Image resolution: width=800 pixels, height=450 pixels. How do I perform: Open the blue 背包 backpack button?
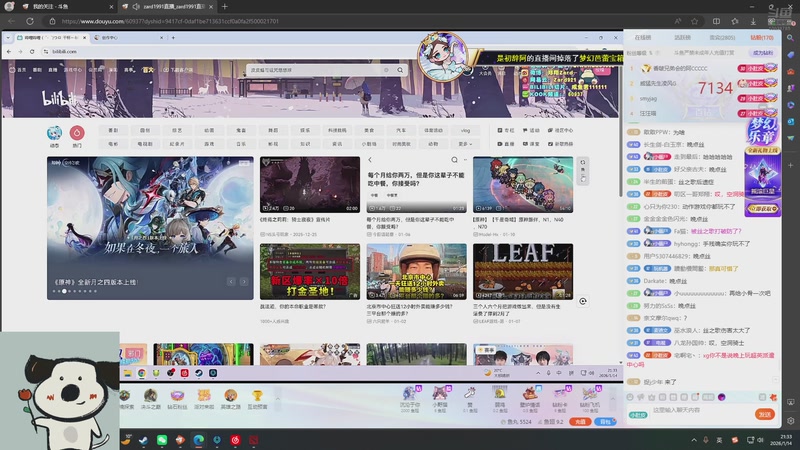coord(605,422)
